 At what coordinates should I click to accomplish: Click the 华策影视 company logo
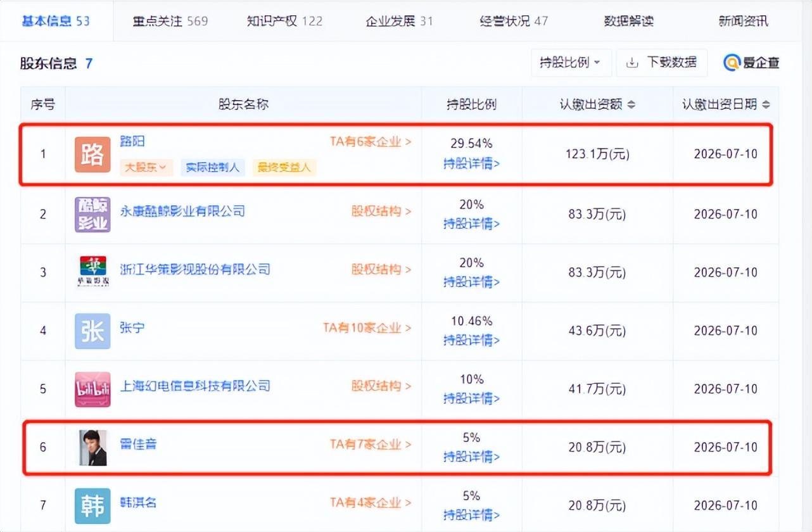coord(92,272)
